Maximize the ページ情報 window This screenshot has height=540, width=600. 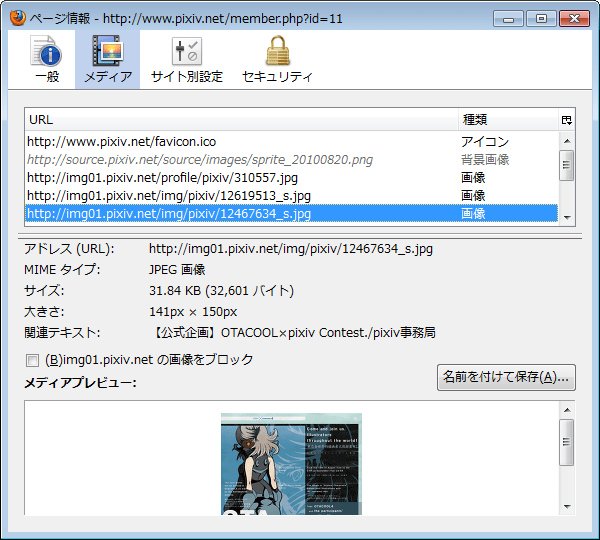coord(541,18)
